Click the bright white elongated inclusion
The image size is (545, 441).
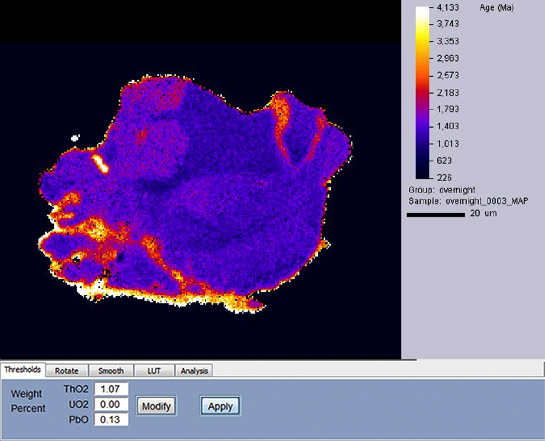tap(100, 164)
